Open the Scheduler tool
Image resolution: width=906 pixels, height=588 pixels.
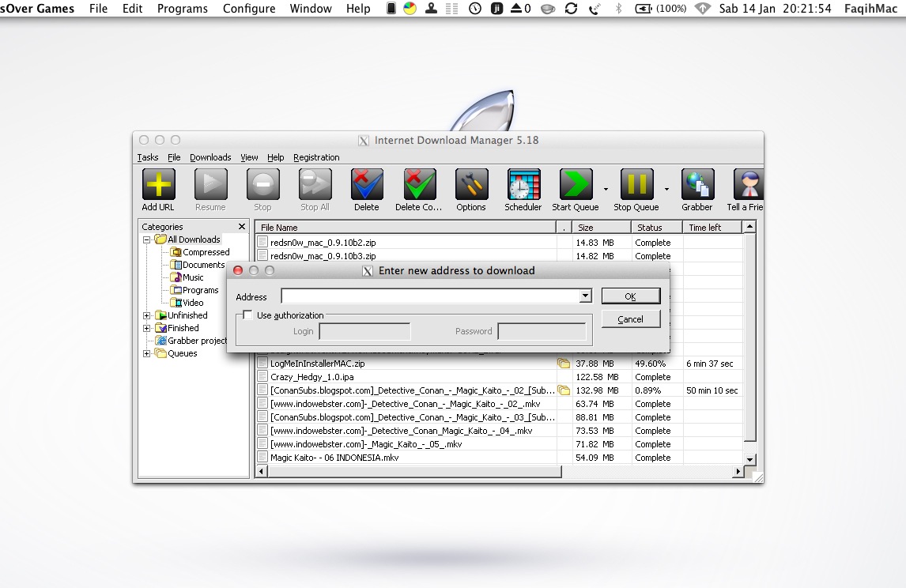click(523, 185)
